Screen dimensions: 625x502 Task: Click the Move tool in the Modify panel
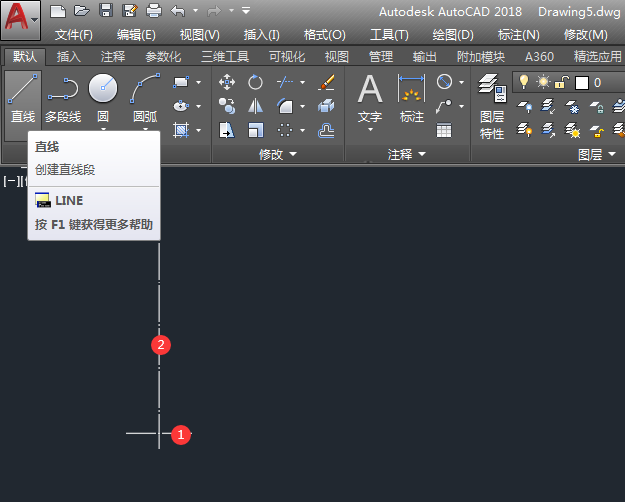click(x=227, y=83)
